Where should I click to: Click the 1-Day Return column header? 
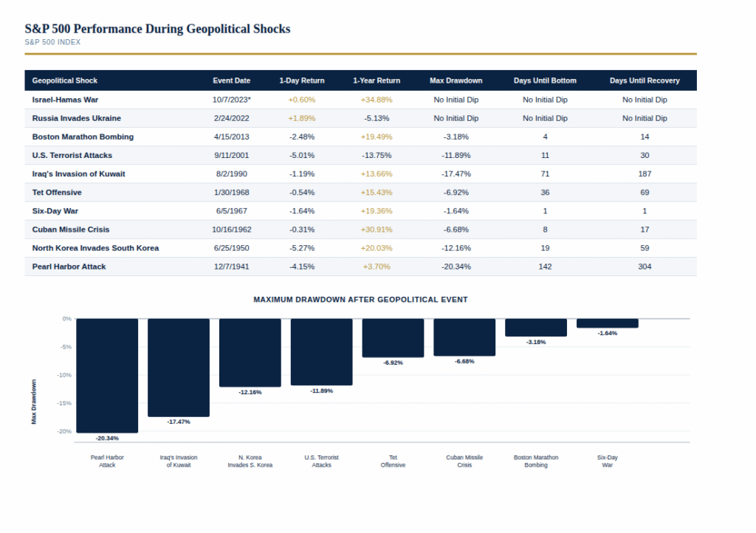301,80
